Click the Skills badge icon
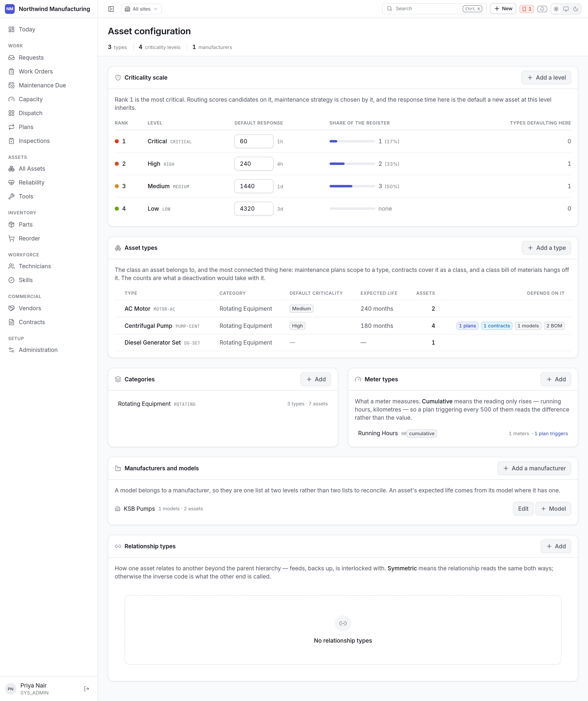 tap(12, 280)
